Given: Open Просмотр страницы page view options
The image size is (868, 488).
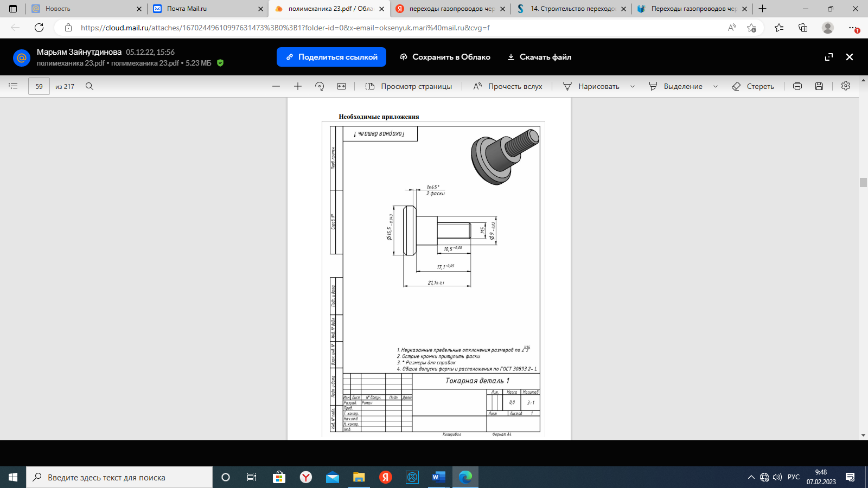Looking at the screenshot, I should pyautogui.click(x=409, y=86).
